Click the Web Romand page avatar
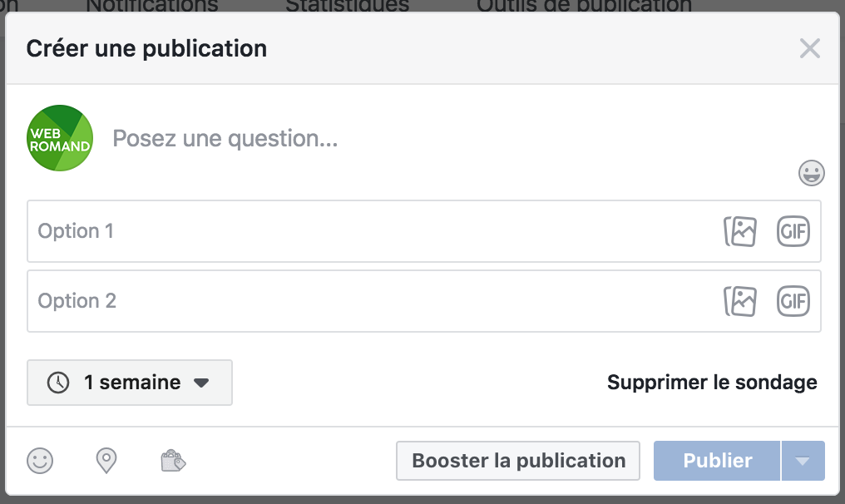845x504 pixels. [x=60, y=138]
